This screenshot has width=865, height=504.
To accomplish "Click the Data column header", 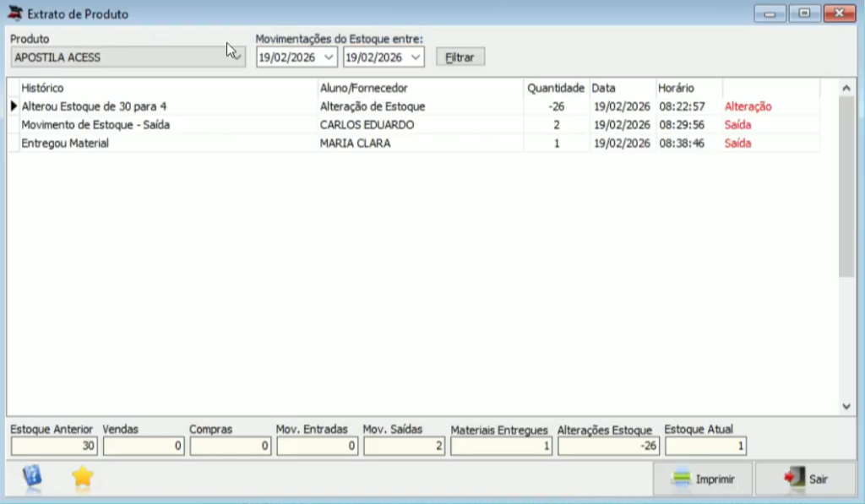I will coord(623,88).
